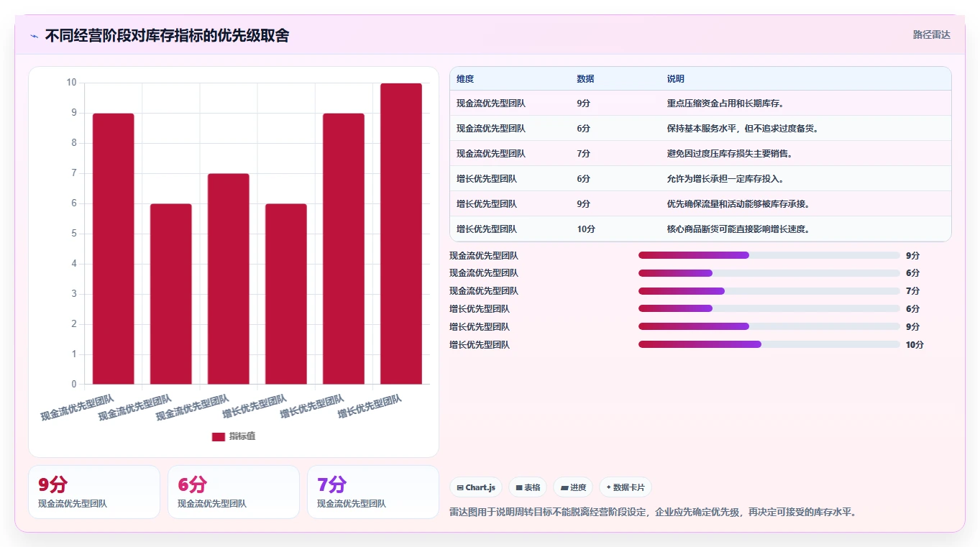
Task: Click the 表格 tag pill
Action: pos(528,487)
